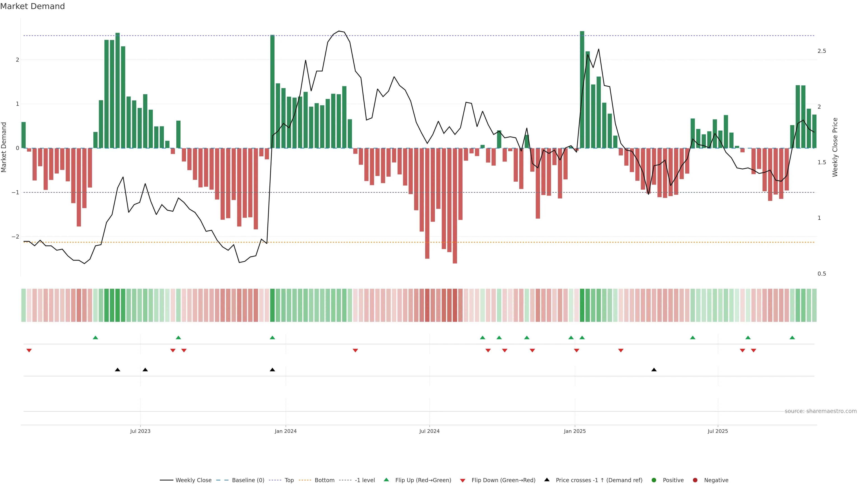868x488 pixels.
Task: Click the Market Demand chart title
Action: point(32,6)
